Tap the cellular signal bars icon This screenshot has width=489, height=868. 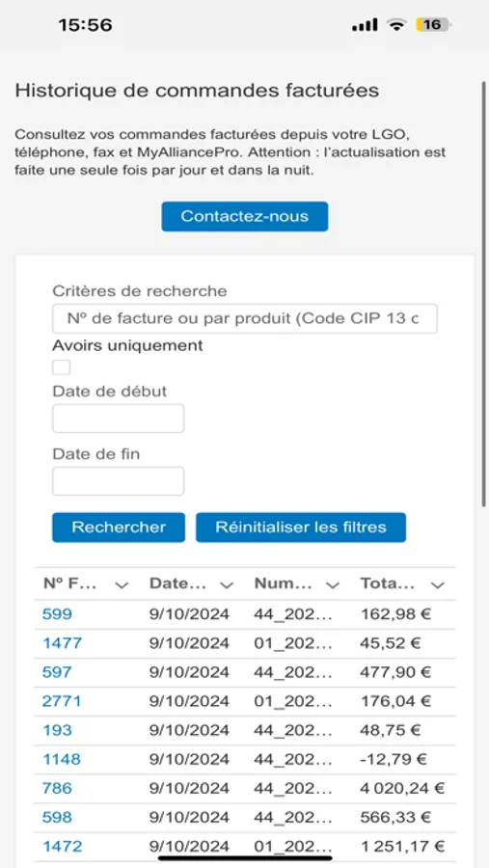[365, 25]
